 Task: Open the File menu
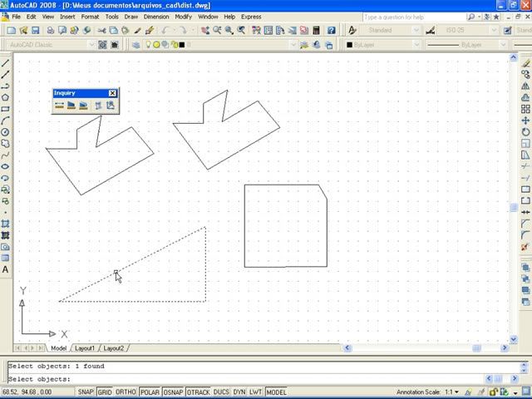(16, 17)
